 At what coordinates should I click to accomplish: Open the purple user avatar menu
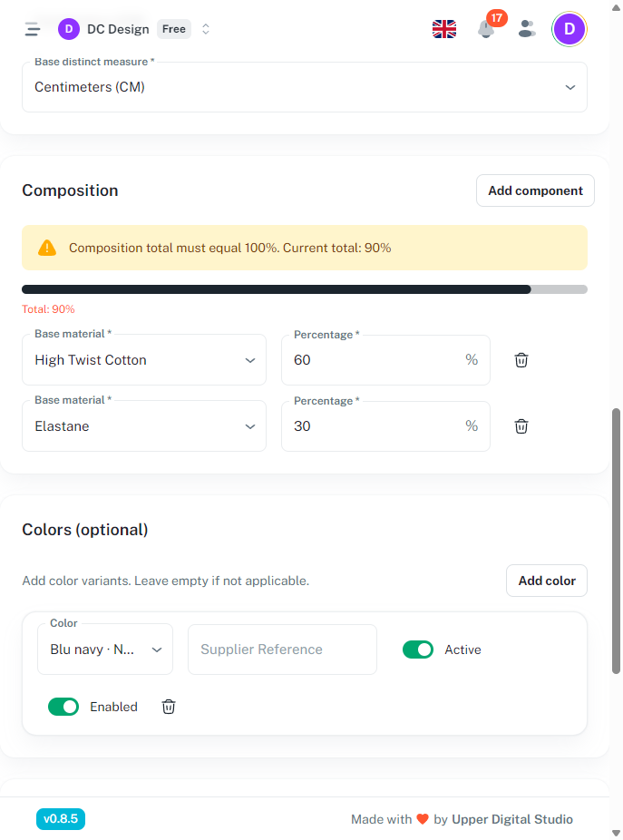[x=569, y=29]
